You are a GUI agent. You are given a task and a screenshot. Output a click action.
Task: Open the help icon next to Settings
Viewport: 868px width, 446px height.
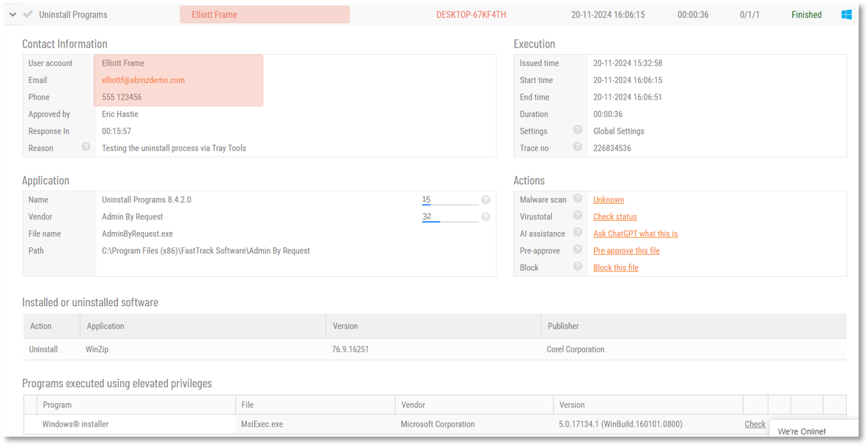(x=577, y=130)
